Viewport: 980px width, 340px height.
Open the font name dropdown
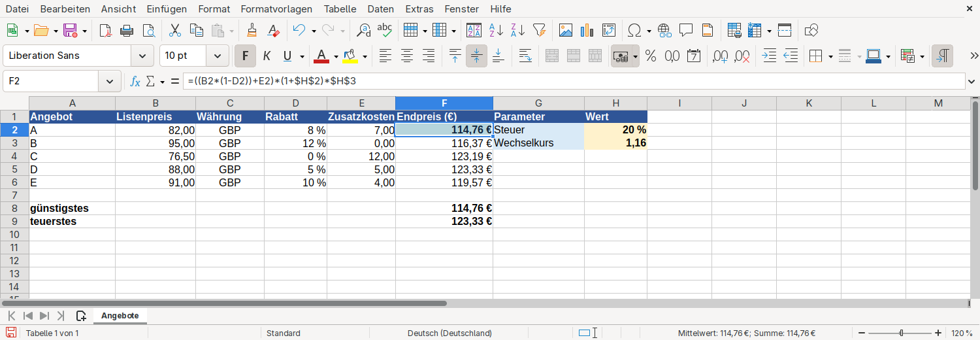(142, 56)
